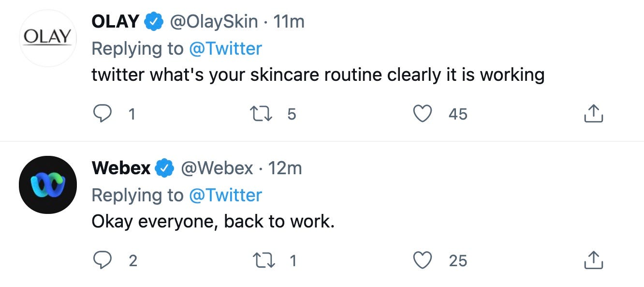Viewport: 644px width, 287px height.
Task: Share the Webex tweet
Action: coord(594,261)
